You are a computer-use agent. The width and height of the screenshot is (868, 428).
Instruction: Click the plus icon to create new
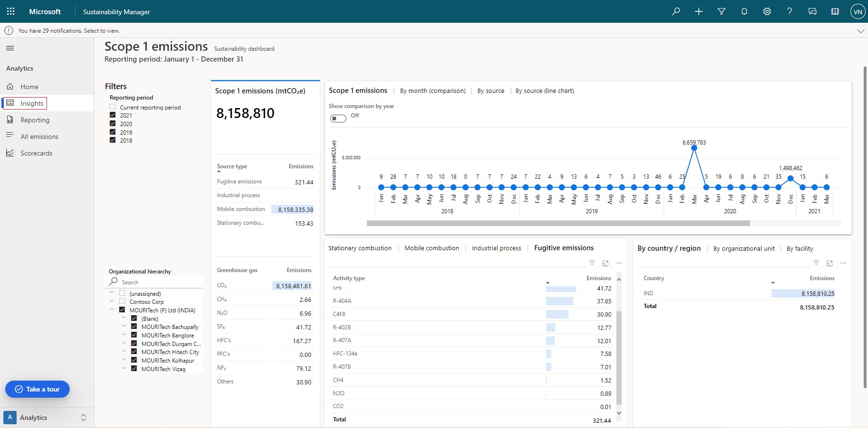pos(699,11)
